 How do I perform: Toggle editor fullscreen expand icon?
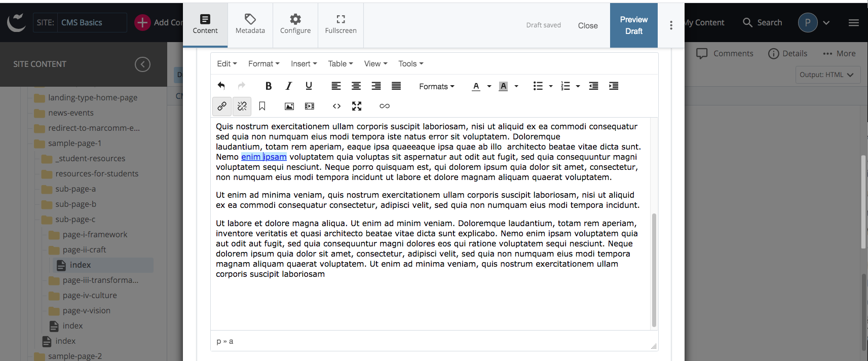click(357, 106)
